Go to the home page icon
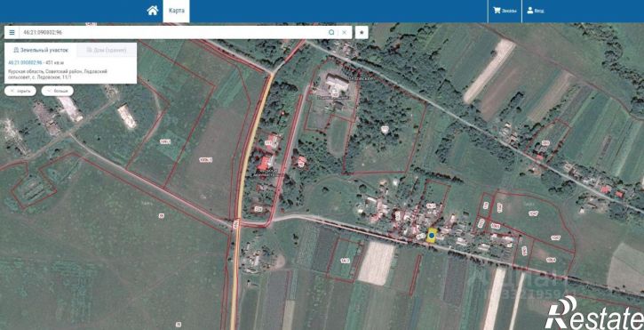This screenshot has height=330, width=644. [153, 11]
